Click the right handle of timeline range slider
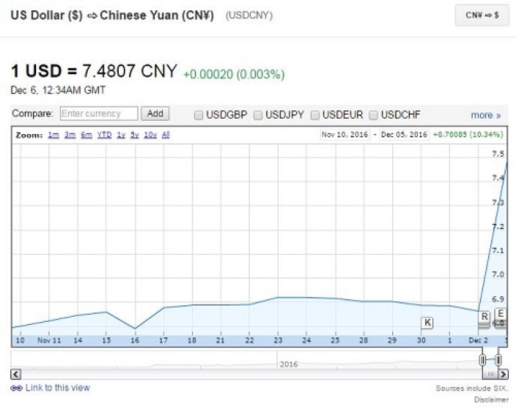The width and height of the screenshot is (516, 420). [x=499, y=359]
